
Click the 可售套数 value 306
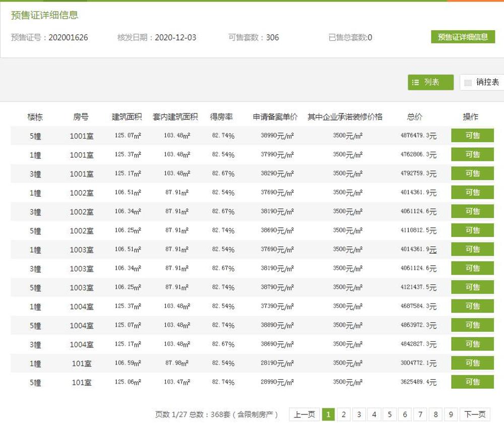pos(273,38)
